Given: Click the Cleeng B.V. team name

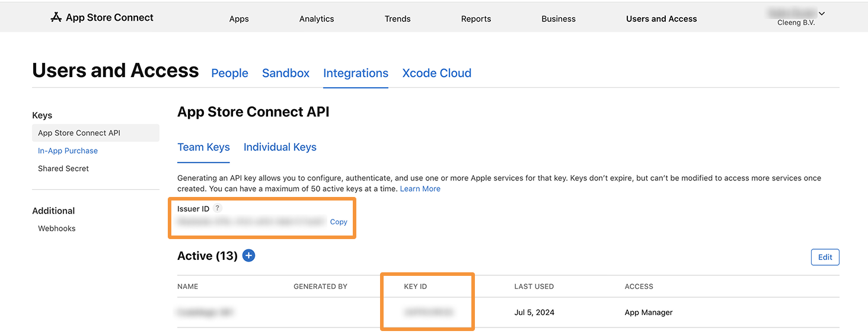Looking at the screenshot, I should 797,23.
